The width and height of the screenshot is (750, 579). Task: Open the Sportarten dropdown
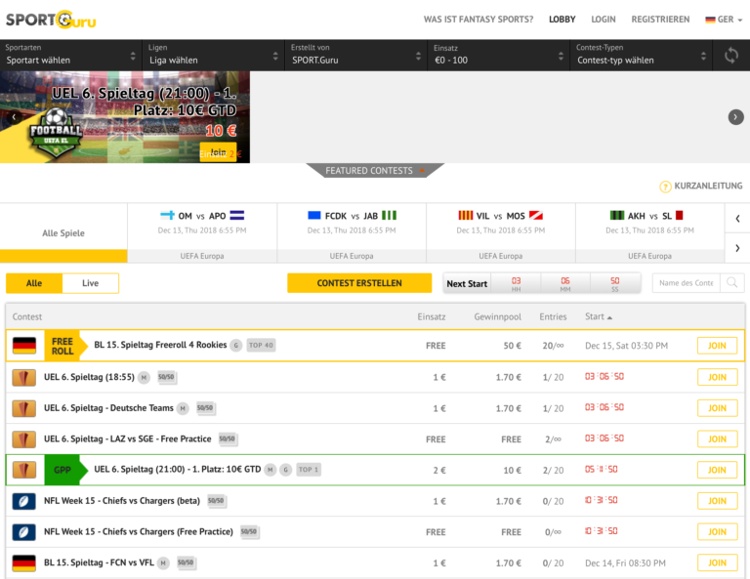(71, 56)
